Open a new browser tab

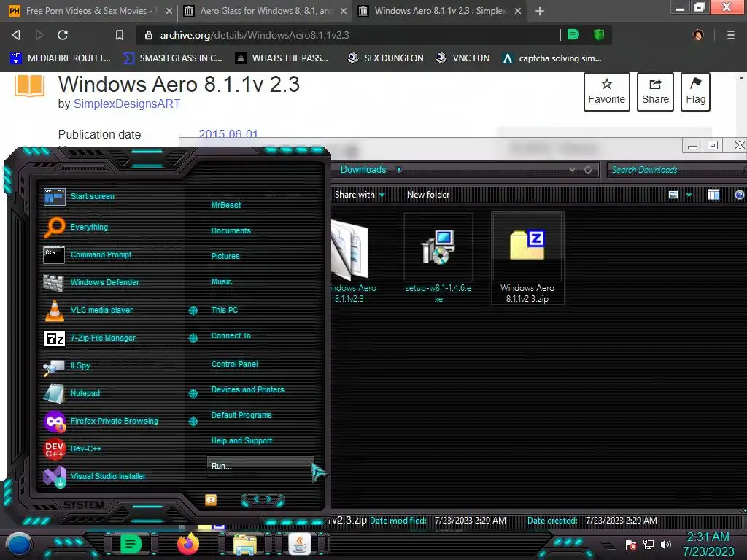click(540, 11)
